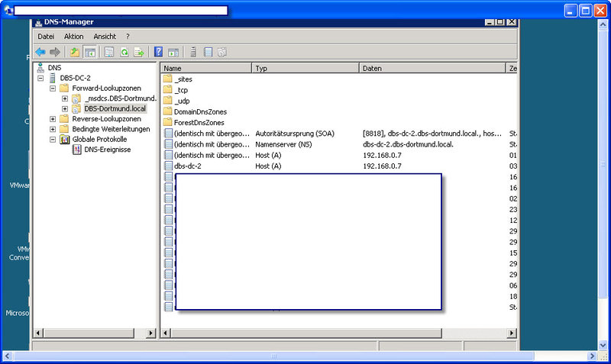Open the Ansicht menu
Viewport: 611px width, 364px height.
pos(105,36)
